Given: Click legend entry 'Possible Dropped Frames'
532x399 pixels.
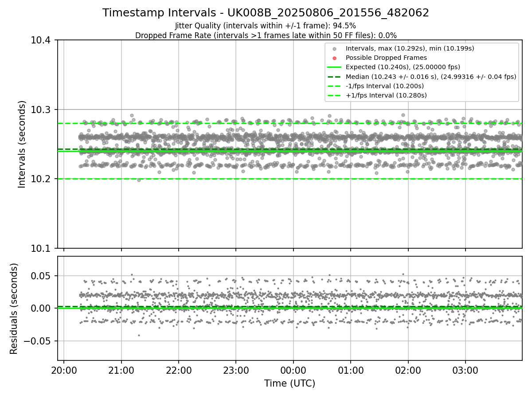Looking at the screenshot, I should coord(386,58).
